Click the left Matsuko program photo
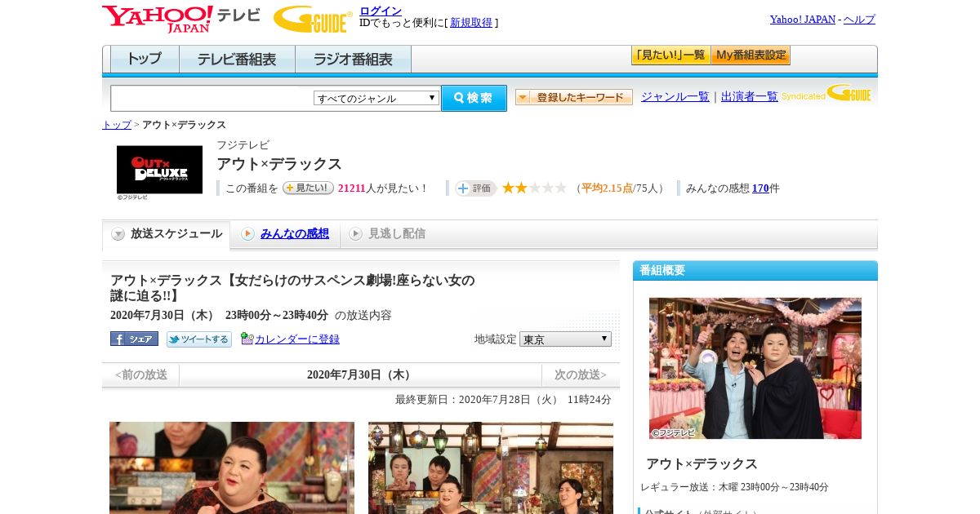The height and width of the screenshot is (514, 980). (232, 467)
